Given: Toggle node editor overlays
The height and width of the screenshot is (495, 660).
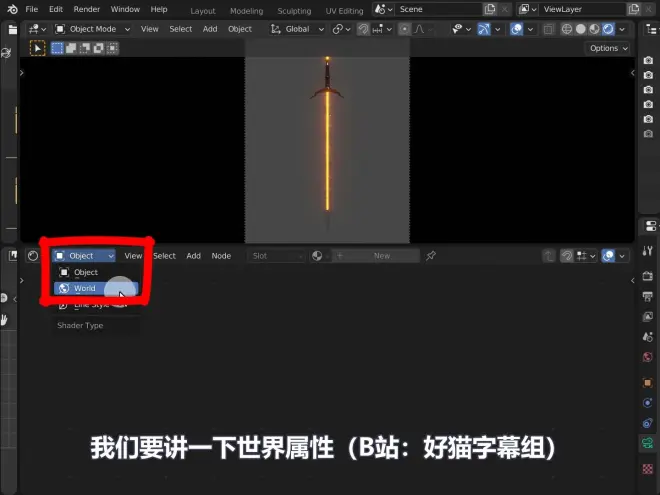Looking at the screenshot, I should click(608, 256).
